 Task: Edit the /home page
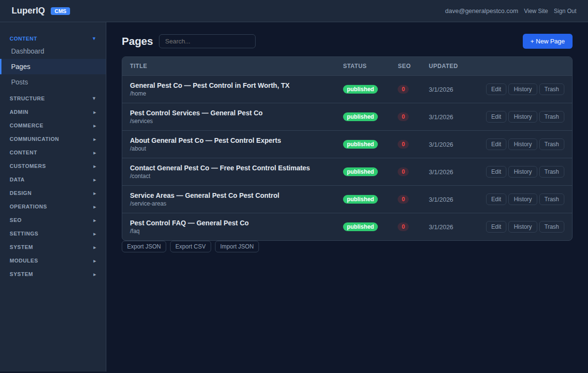coord(496,89)
